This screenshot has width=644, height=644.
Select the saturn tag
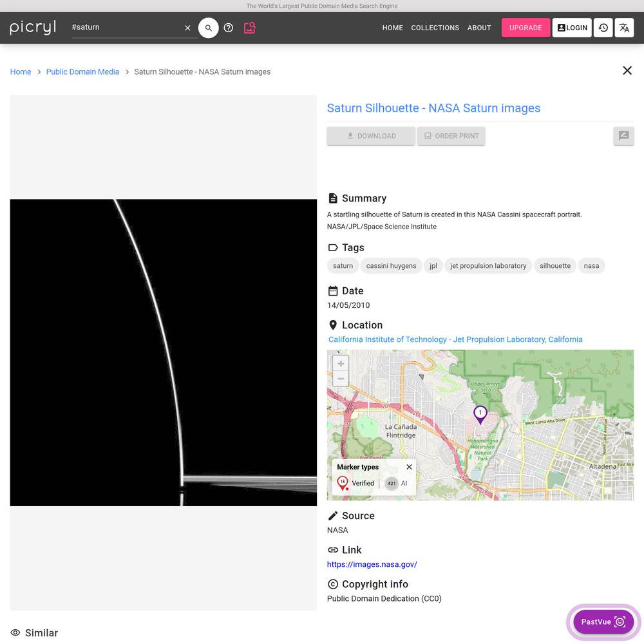point(343,266)
